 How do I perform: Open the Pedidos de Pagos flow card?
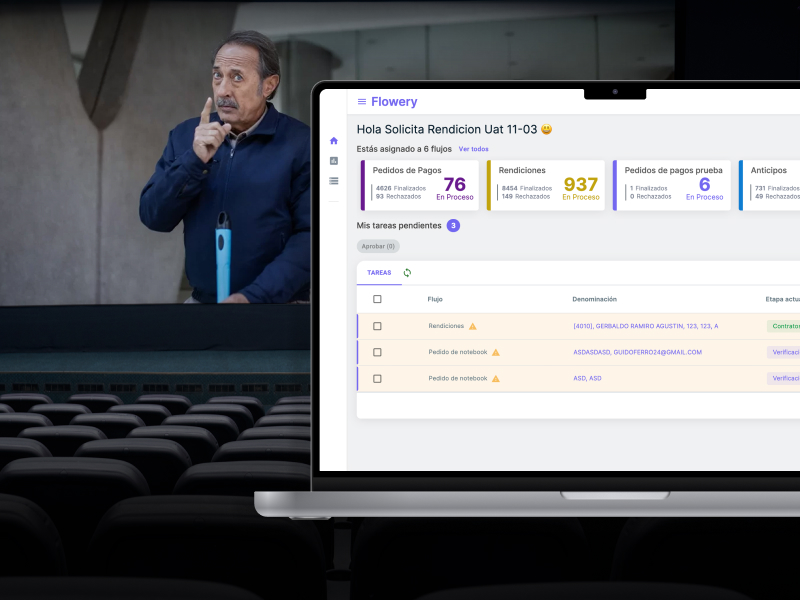point(419,185)
